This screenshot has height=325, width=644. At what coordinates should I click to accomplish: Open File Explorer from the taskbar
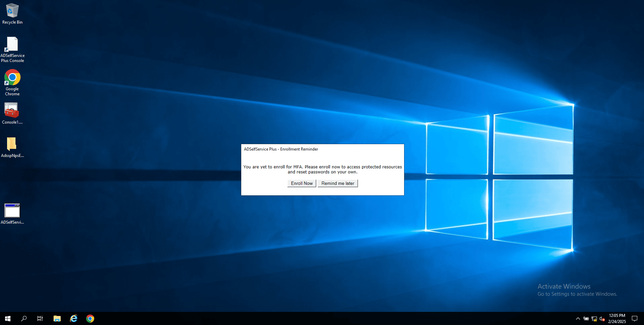tap(57, 318)
